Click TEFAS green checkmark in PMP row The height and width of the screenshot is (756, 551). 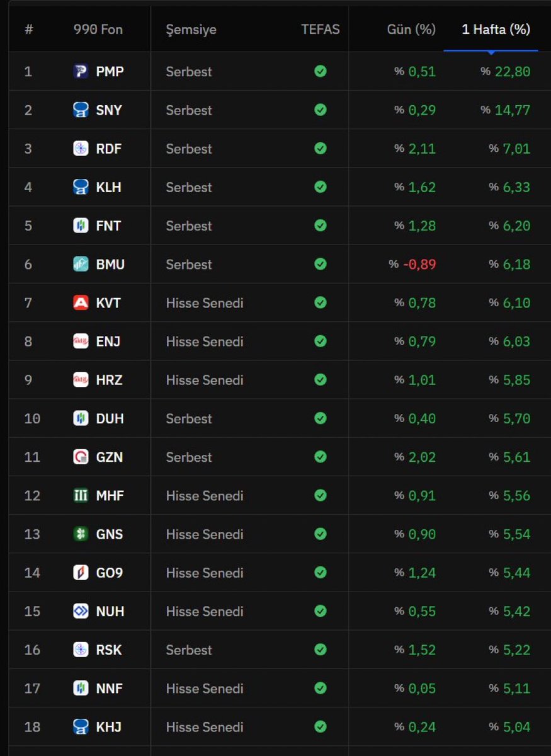(321, 71)
